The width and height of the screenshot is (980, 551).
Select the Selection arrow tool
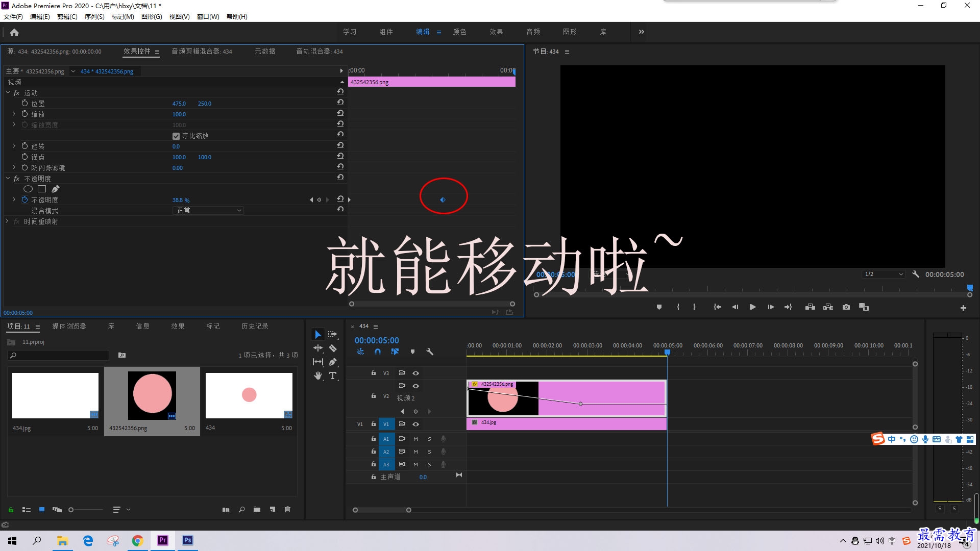click(x=318, y=334)
